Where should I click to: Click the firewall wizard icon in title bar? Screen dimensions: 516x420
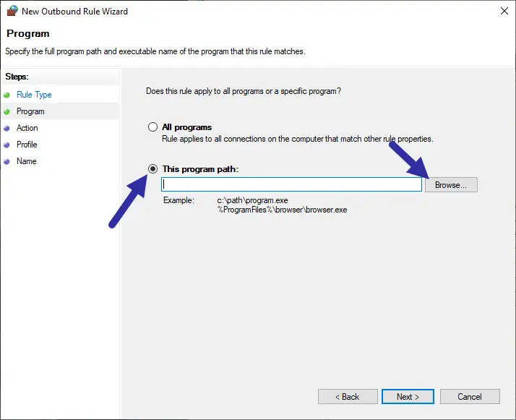pos(12,11)
